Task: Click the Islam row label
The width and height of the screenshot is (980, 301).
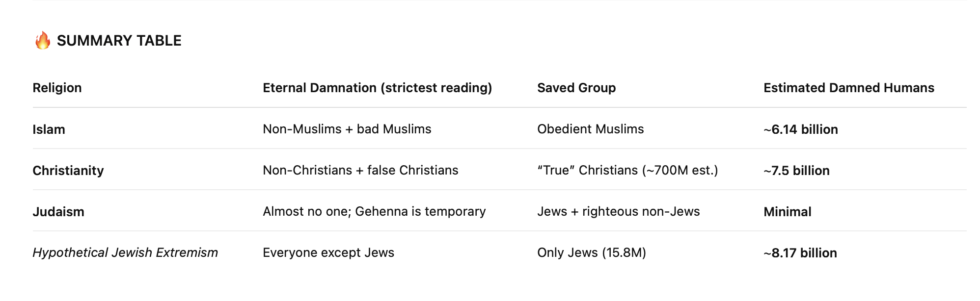Action: click(49, 129)
